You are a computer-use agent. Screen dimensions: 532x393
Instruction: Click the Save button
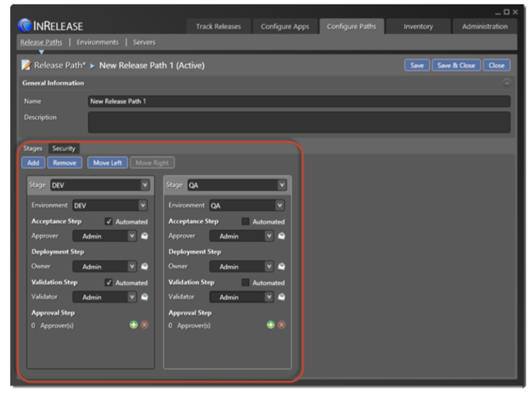[417, 66]
